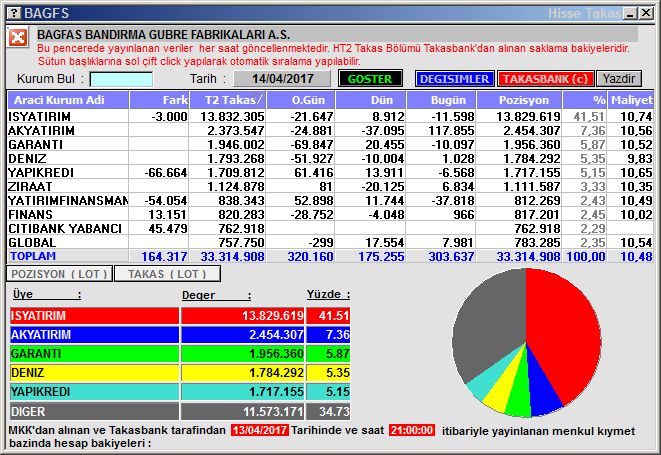This screenshot has width=661, height=455.
Task: Click Bugün value 117.855
Action: (451, 131)
